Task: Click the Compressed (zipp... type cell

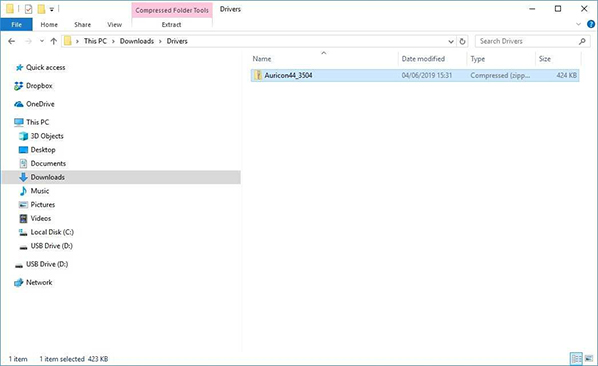Action: coord(500,75)
